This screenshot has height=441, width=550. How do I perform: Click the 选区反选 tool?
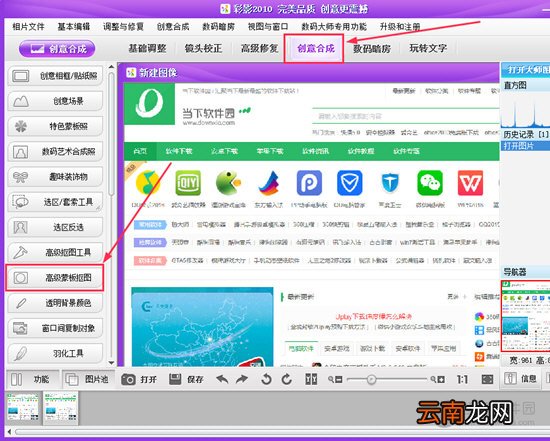click(x=55, y=227)
